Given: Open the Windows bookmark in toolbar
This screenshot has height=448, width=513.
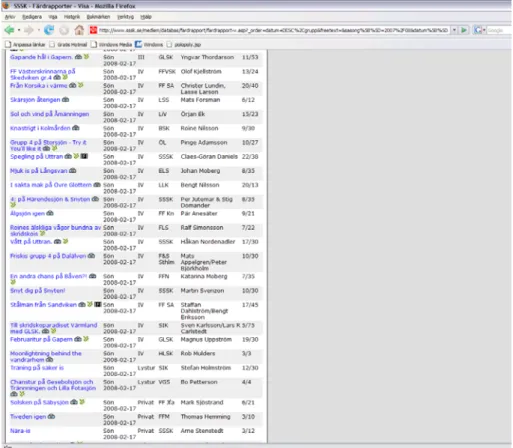Looking at the screenshot, I should pyautogui.click(x=149, y=44).
